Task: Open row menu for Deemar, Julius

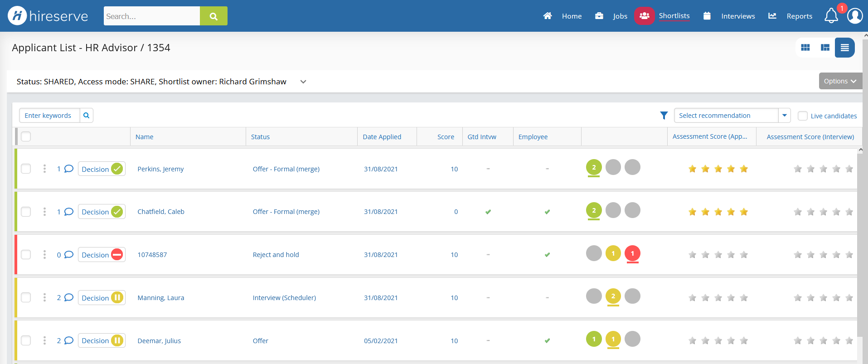Action: [x=44, y=340]
